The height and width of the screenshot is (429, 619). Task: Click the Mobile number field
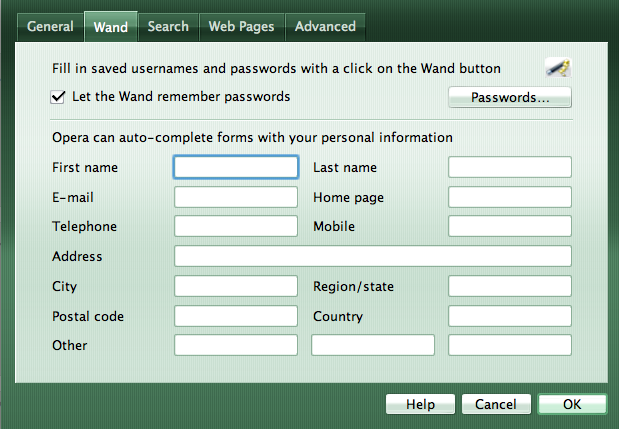[x=510, y=226]
